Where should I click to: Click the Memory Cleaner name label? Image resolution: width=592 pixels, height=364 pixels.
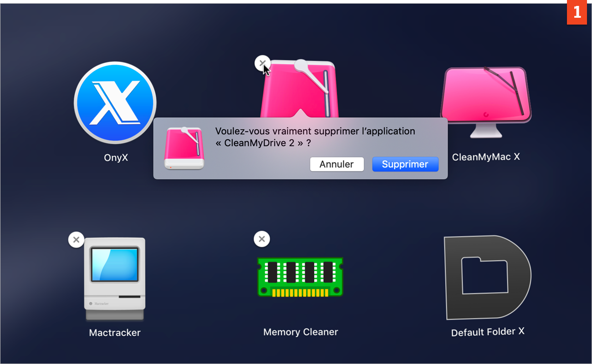(300, 332)
